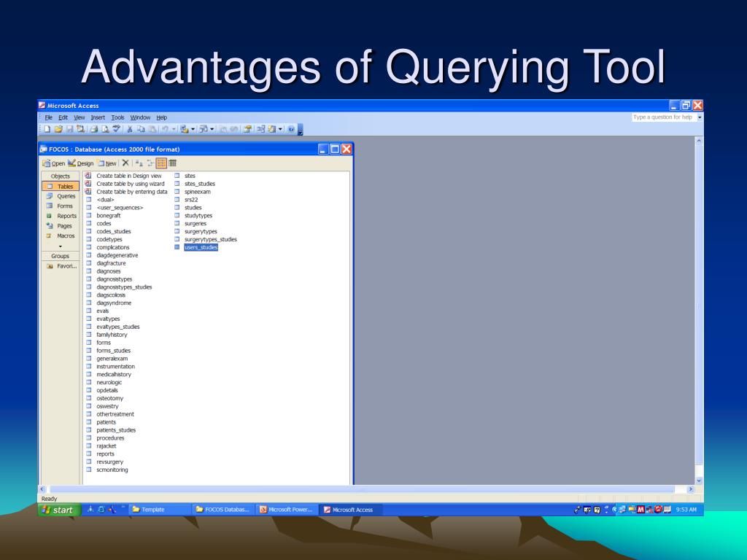Click the Undo arrow icon

pyautogui.click(x=165, y=129)
